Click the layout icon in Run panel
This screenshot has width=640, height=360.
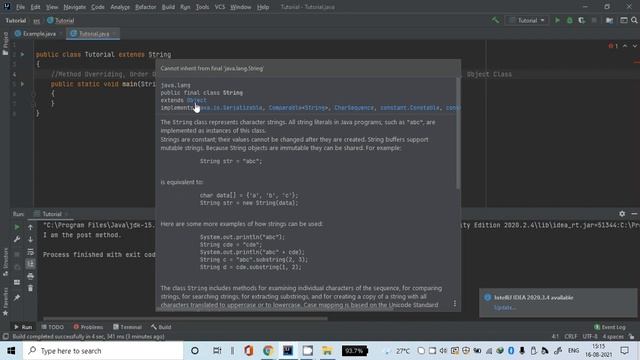[x=17, y=282]
